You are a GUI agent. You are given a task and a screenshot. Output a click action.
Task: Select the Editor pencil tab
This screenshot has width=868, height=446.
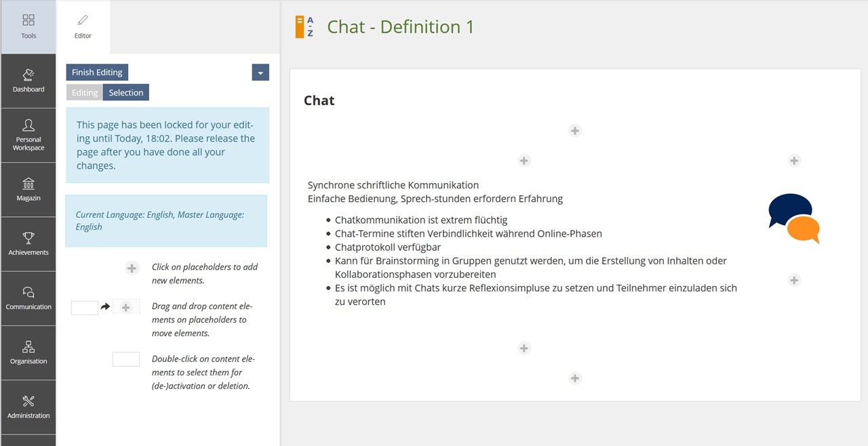tap(83, 27)
